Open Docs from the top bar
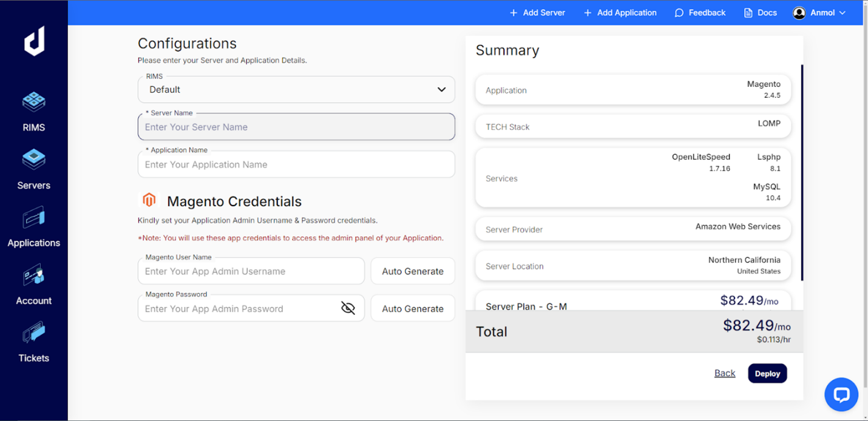This screenshot has height=421, width=868. [x=761, y=13]
